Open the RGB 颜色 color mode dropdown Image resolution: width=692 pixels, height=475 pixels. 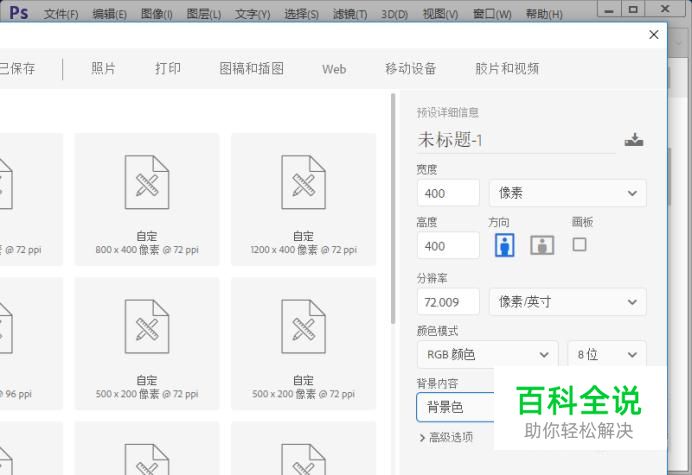tap(488, 354)
